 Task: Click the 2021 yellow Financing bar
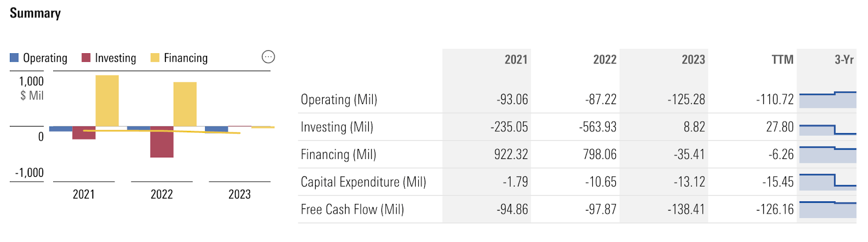click(107, 101)
